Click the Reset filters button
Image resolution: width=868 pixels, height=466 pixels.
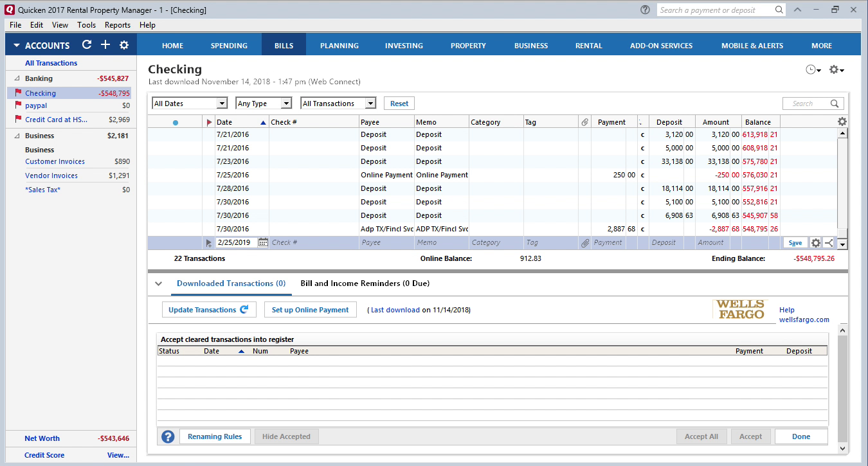(x=399, y=103)
